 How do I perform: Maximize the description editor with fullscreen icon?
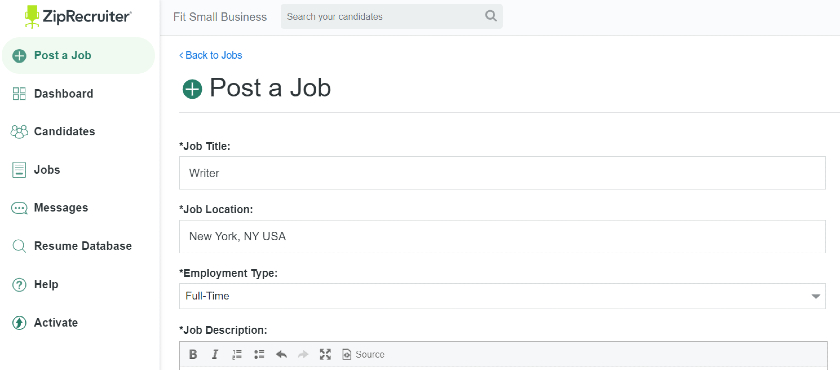point(325,354)
